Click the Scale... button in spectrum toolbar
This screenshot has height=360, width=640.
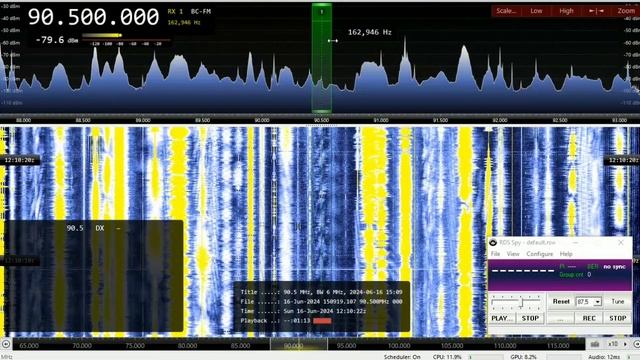(x=506, y=11)
